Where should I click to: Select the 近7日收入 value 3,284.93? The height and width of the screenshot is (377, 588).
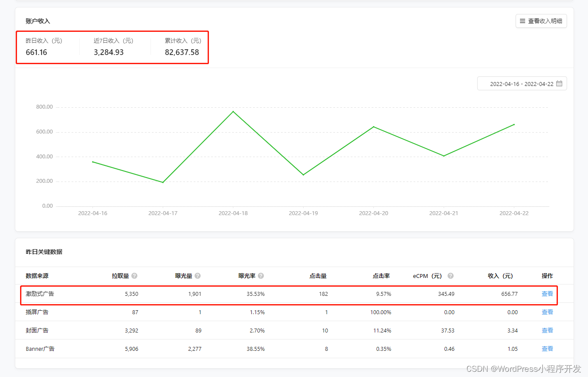(x=109, y=52)
